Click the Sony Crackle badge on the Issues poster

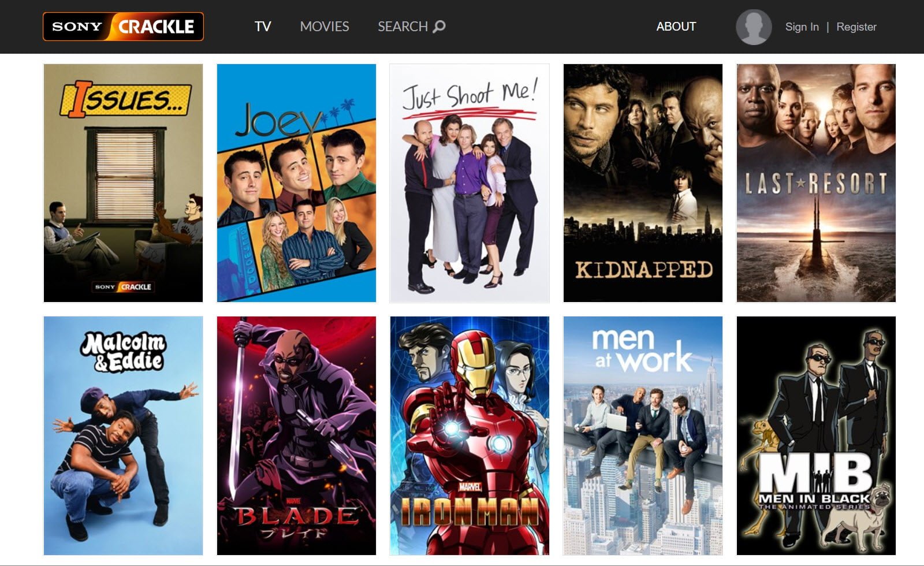123,286
